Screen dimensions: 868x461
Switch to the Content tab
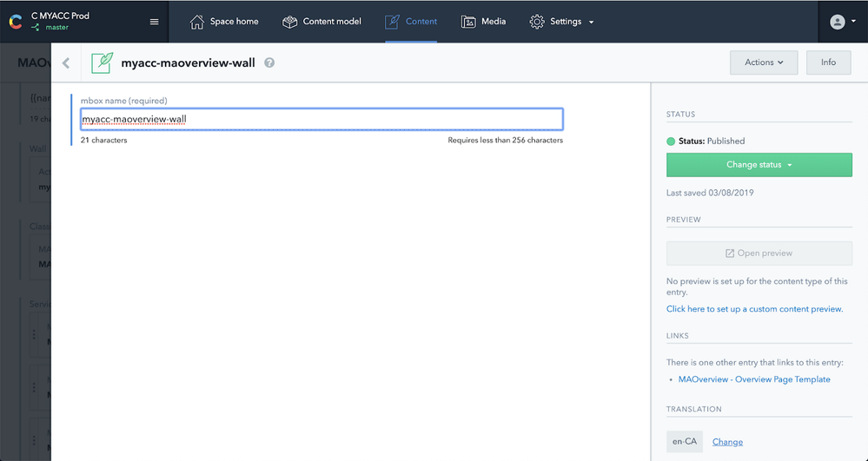click(x=411, y=22)
